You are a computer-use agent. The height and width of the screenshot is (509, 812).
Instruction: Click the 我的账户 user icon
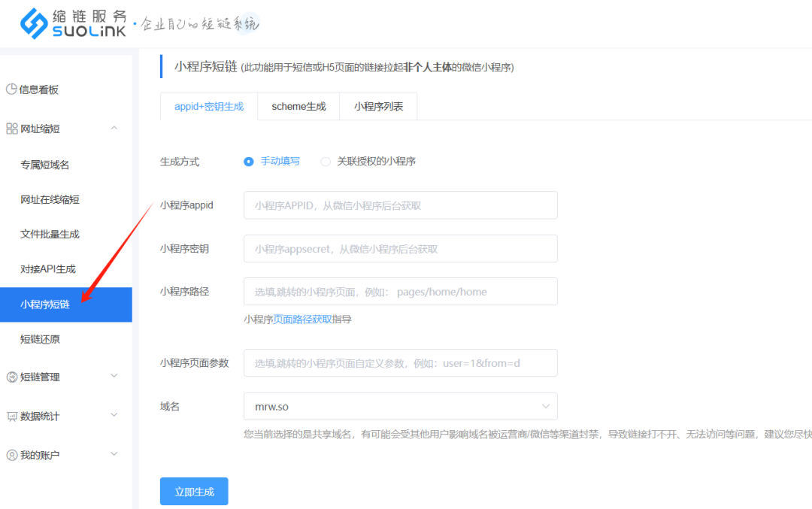(11, 455)
